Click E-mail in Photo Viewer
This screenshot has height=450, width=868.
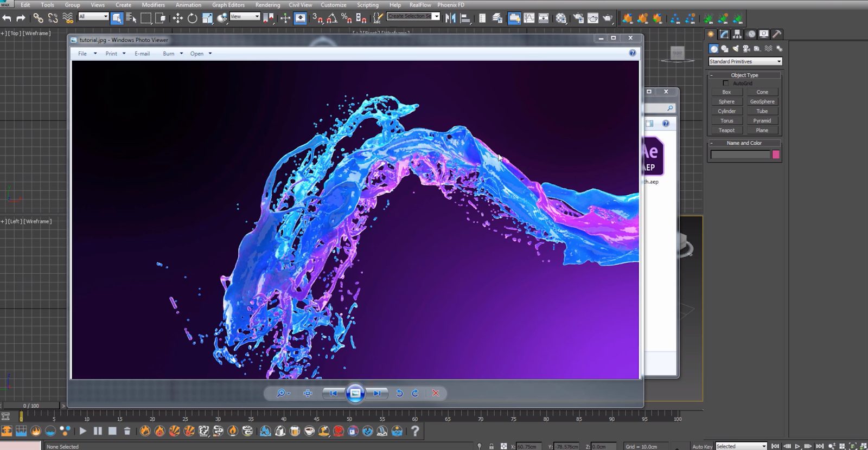(x=142, y=54)
